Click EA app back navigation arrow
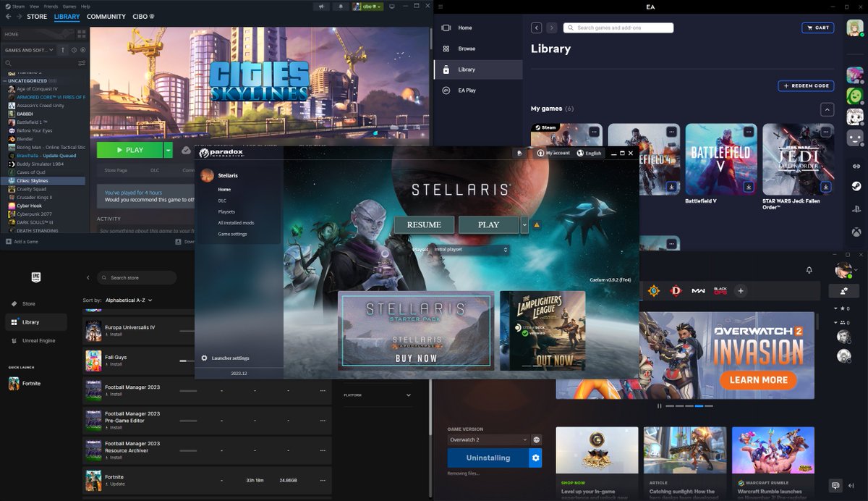The width and height of the screenshot is (868, 501). (537, 28)
